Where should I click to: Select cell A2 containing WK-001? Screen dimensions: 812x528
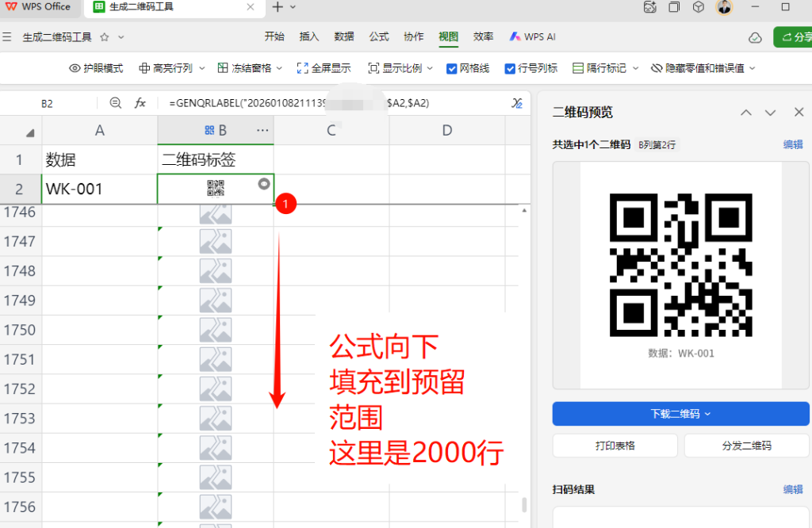(x=100, y=189)
